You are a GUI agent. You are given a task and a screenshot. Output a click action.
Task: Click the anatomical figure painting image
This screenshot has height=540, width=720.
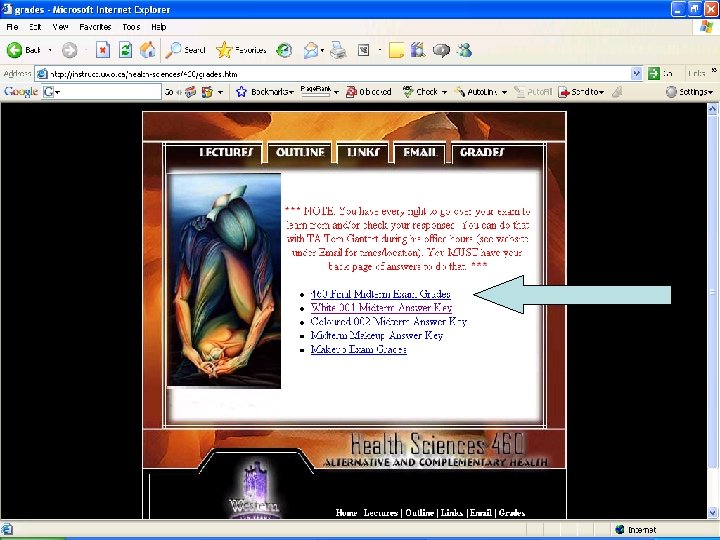(225, 281)
